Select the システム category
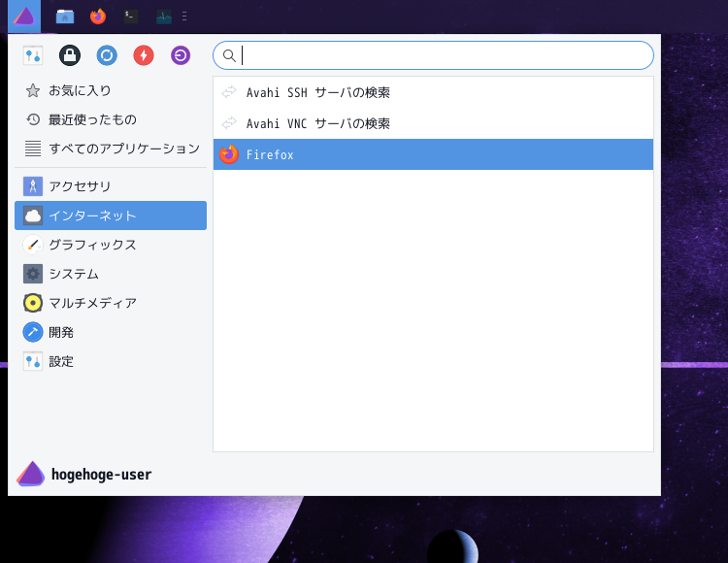 click(x=111, y=274)
